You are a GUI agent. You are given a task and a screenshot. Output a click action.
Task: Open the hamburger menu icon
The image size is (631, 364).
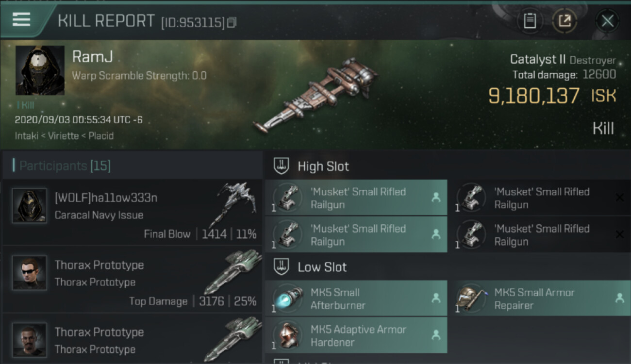click(21, 19)
